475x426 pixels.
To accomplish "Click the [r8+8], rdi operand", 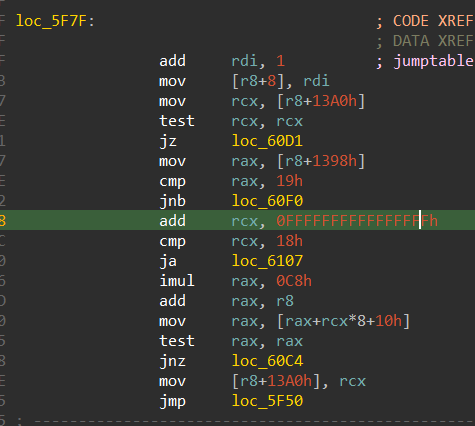I will [281, 81].
